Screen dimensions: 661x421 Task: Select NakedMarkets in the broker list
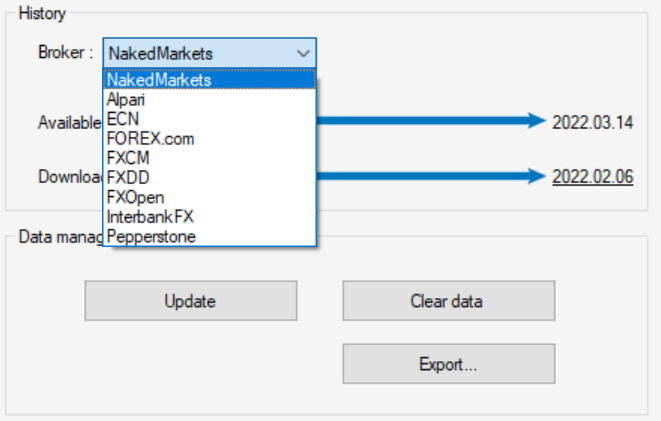point(210,80)
